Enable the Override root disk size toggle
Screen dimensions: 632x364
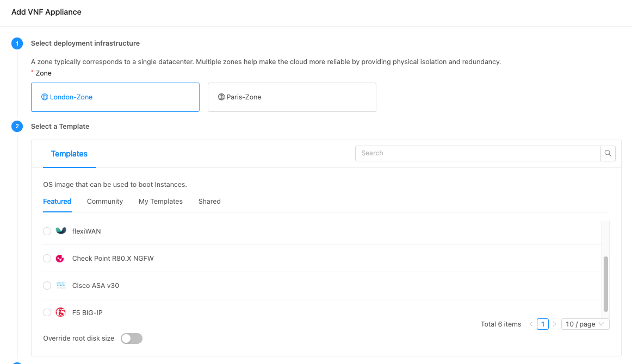[x=131, y=338]
